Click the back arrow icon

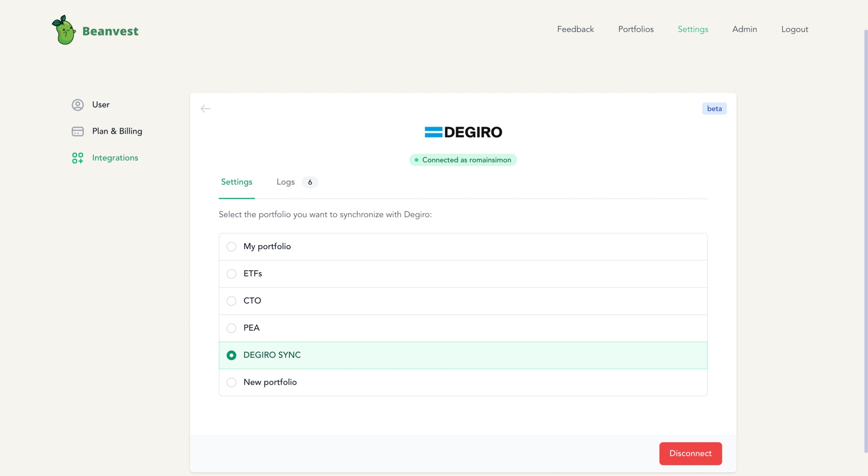coord(205,109)
